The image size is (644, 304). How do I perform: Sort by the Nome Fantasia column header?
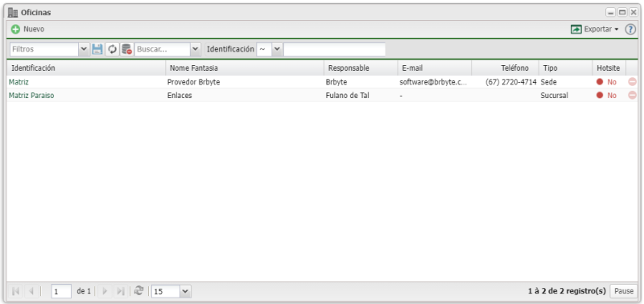click(245, 68)
